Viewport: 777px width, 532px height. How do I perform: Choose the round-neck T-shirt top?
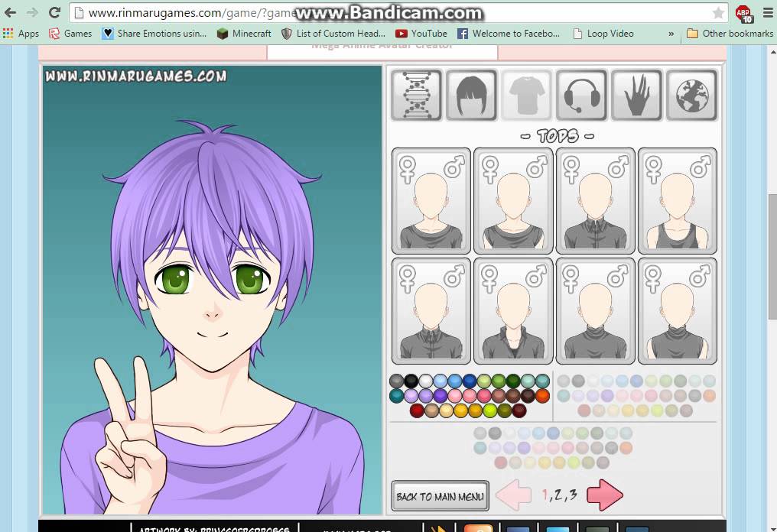pos(431,200)
